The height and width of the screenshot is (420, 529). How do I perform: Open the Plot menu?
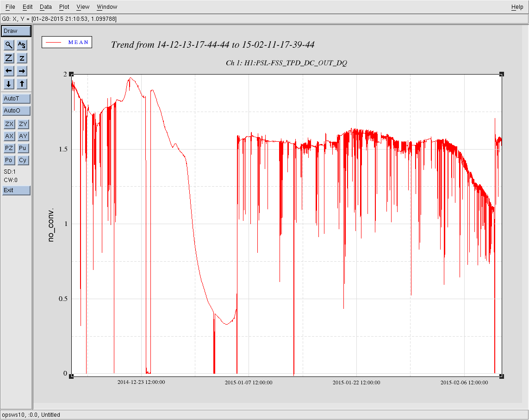tap(64, 7)
